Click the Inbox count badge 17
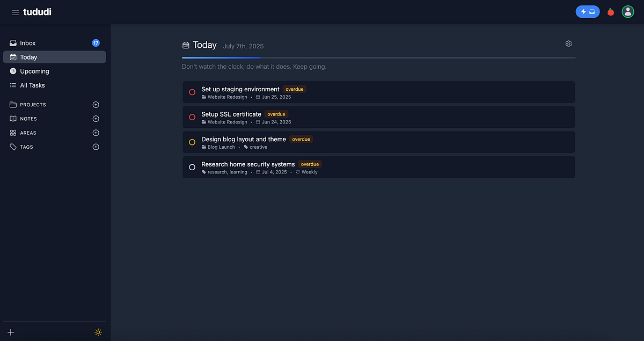The image size is (644, 341). [96, 43]
